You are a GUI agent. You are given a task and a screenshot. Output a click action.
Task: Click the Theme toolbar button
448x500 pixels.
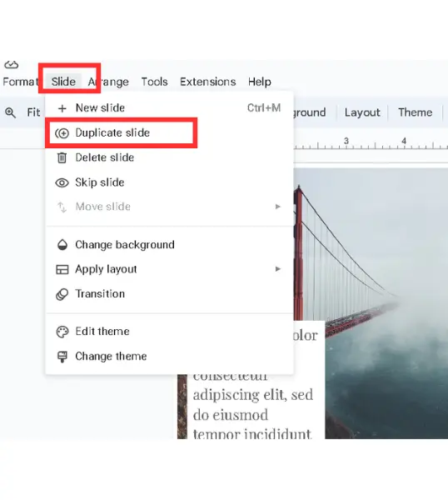point(416,112)
